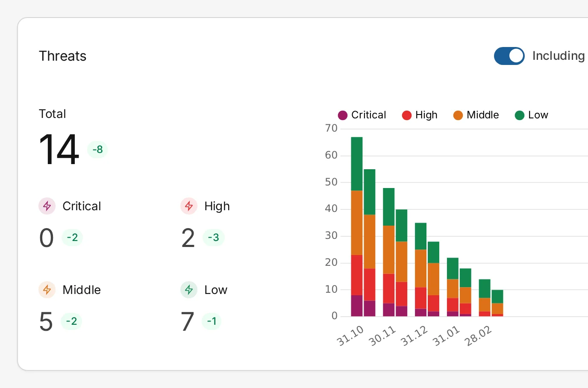The height and width of the screenshot is (388, 588).
Task: Select the red High legend dot
Action: pos(406,115)
